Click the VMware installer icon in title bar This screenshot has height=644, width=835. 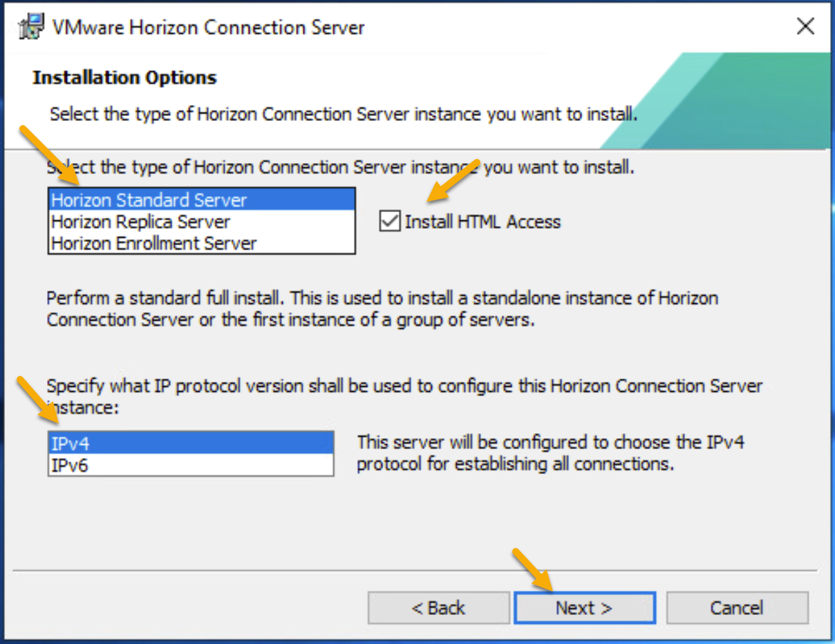[x=30, y=27]
